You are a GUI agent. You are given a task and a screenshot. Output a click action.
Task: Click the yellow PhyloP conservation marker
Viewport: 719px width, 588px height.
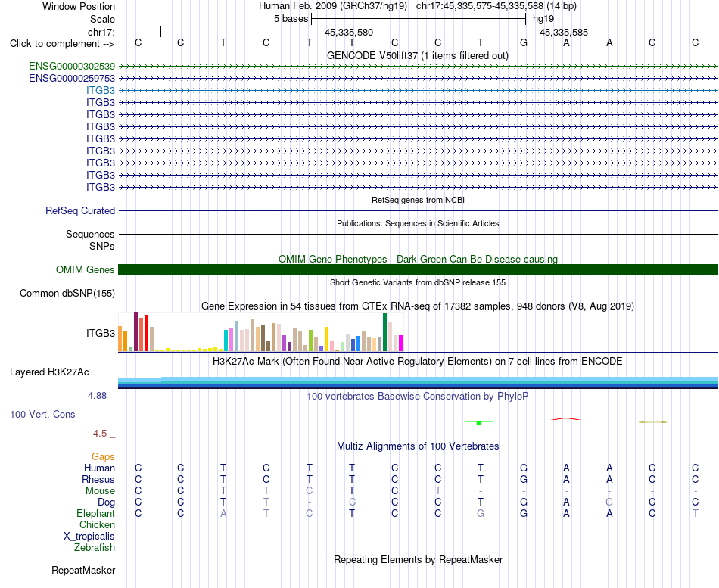tap(652, 422)
